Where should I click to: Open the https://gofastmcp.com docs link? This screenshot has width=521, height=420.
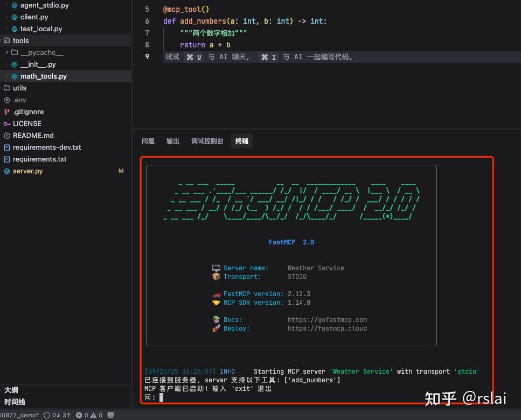[327, 320]
